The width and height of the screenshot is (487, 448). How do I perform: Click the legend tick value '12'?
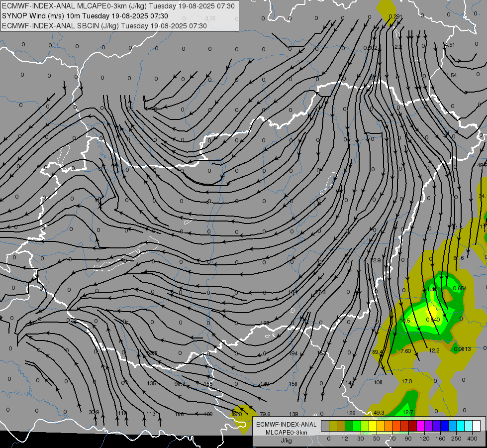344,439
